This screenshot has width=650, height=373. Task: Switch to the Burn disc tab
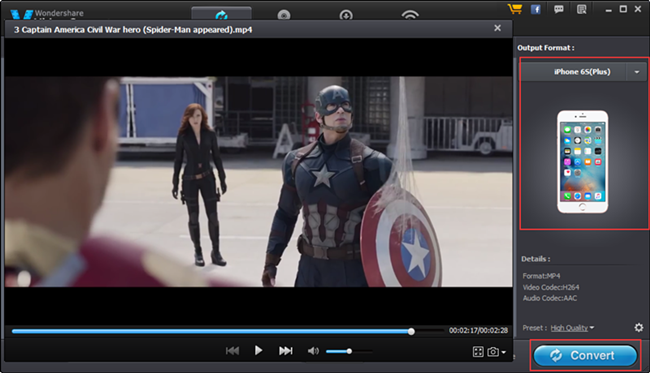click(x=284, y=15)
